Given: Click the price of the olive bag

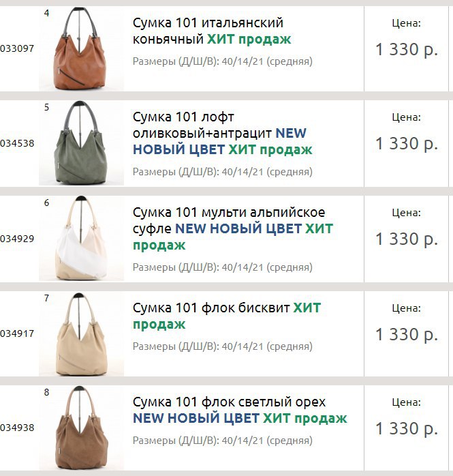Looking at the screenshot, I should coord(407,144).
